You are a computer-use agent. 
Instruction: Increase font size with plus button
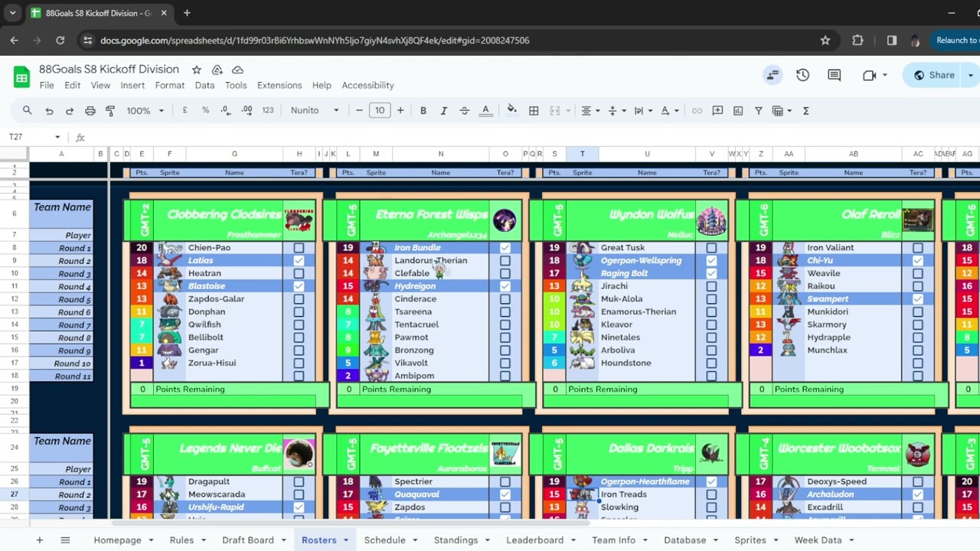pyautogui.click(x=400, y=111)
